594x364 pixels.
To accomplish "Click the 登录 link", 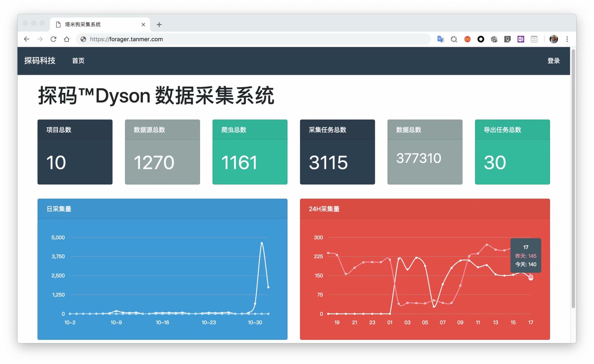I will pos(554,60).
